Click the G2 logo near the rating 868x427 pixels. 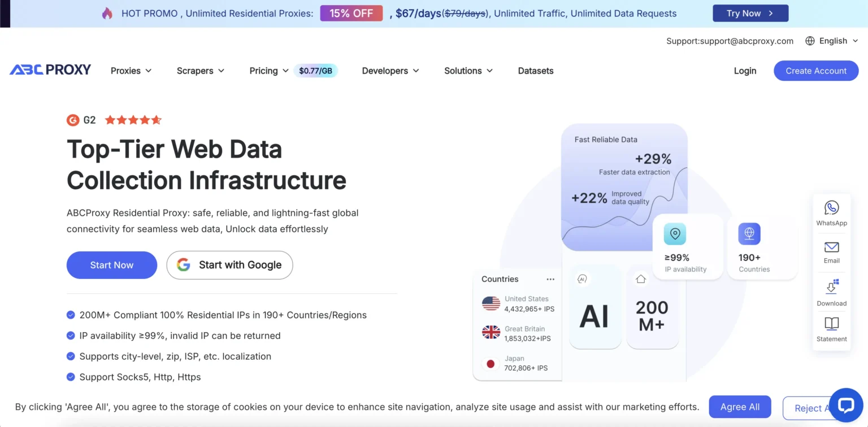tap(73, 120)
